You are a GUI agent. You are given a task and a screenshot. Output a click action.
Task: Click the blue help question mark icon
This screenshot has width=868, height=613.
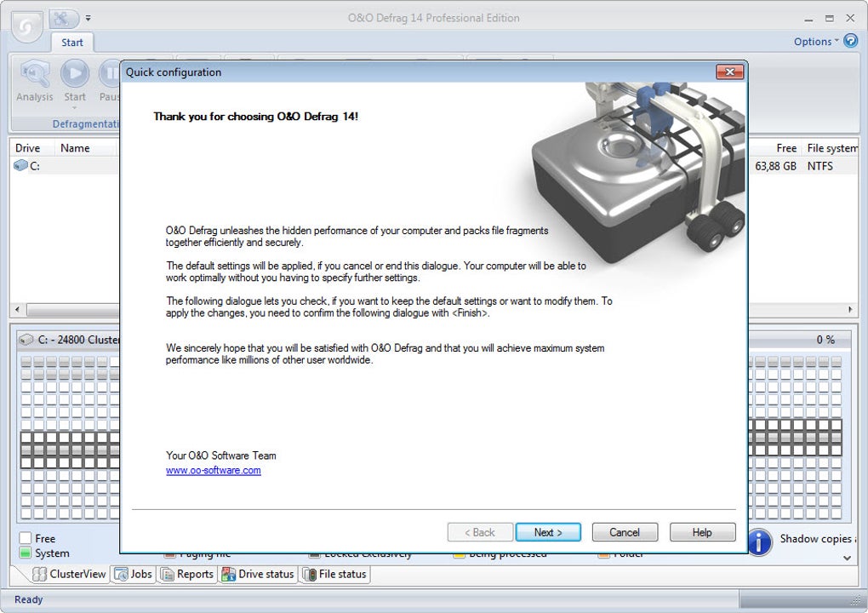click(850, 40)
